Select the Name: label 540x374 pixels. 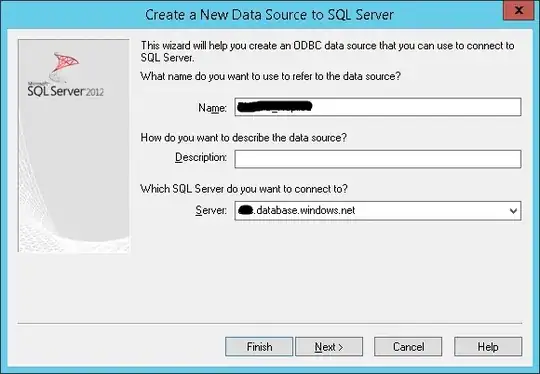[212, 108]
